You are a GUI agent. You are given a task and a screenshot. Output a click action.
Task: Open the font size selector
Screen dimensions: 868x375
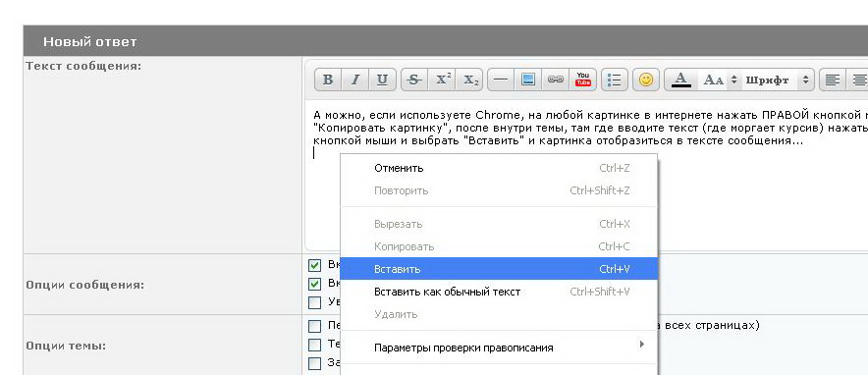click(x=720, y=80)
